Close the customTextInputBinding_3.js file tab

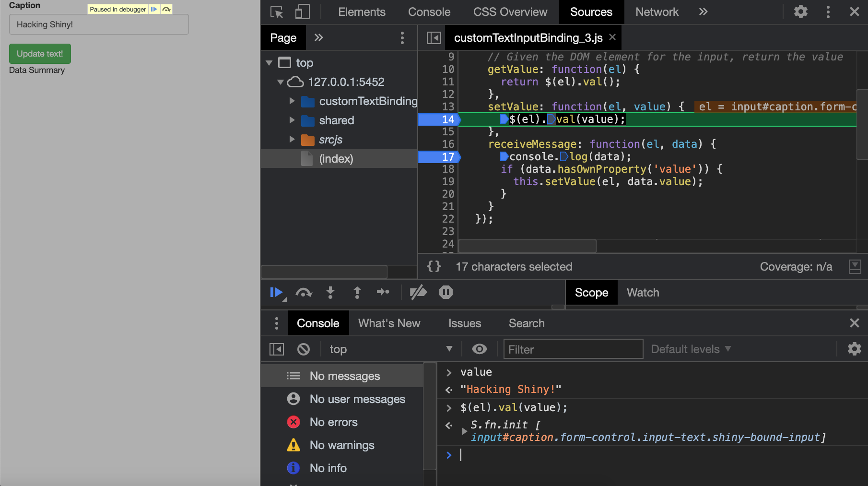[x=612, y=37]
